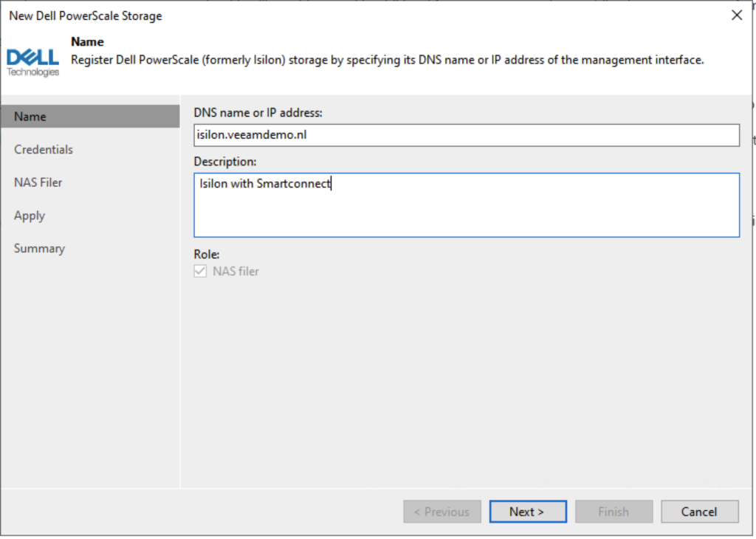The image size is (756, 539).
Task: Jump to the Apply step
Action: point(30,216)
